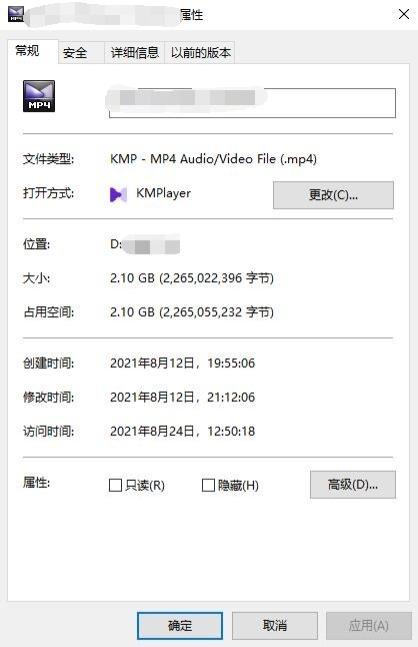This screenshot has height=647, width=418.
Task: Click the 取消 cancel button
Action: pos(275,626)
